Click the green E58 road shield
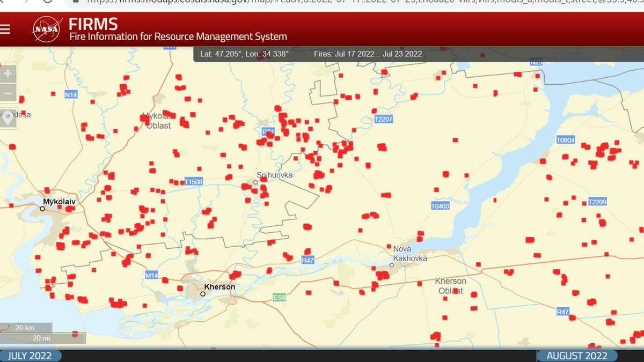 coord(279,297)
